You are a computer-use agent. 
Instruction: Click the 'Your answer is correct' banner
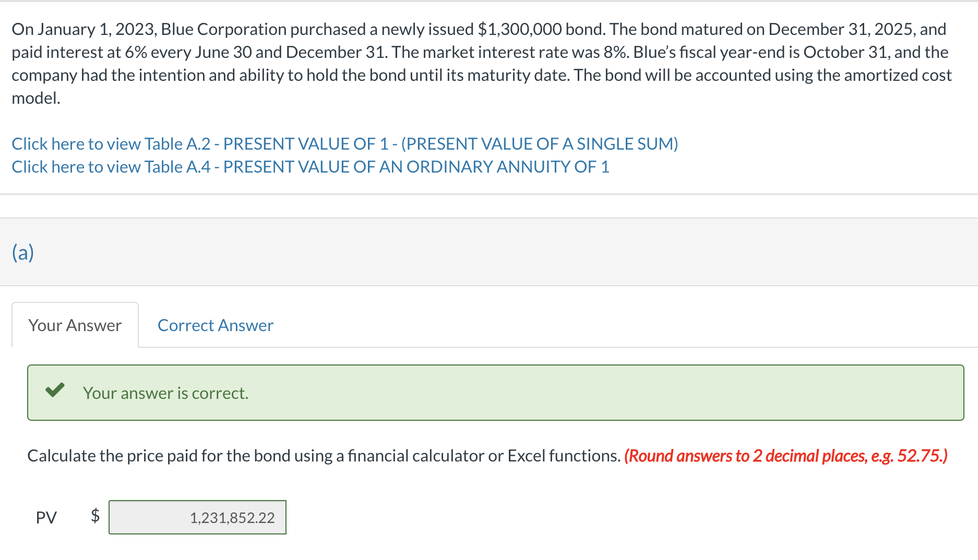pos(495,393)
